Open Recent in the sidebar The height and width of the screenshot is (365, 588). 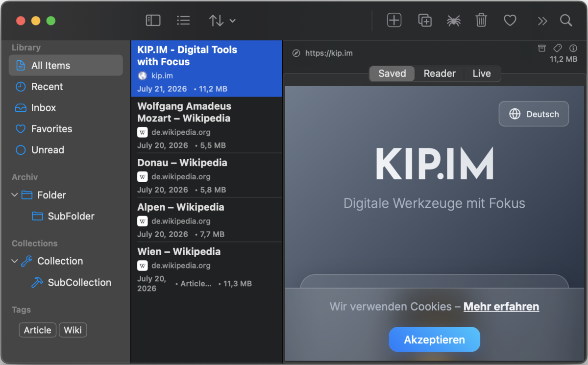pyautogui.click(x=66, y=87)
